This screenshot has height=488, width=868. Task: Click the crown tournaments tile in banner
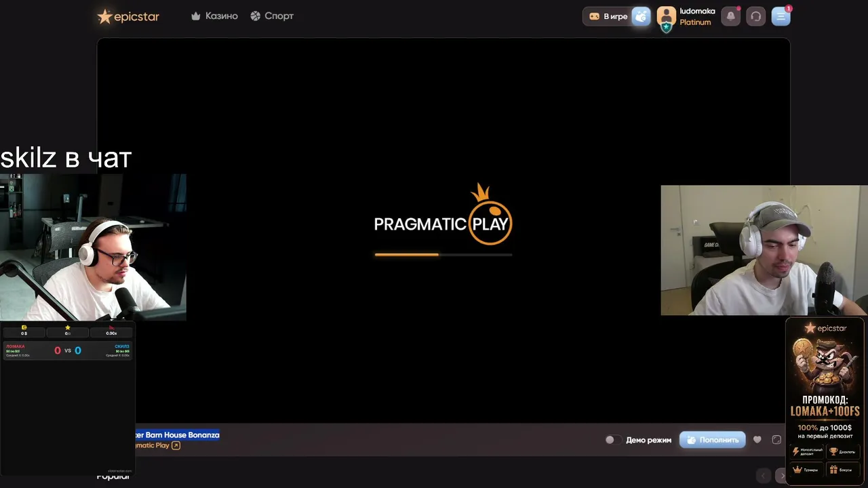pyautogui.click(x=807, y=469)
